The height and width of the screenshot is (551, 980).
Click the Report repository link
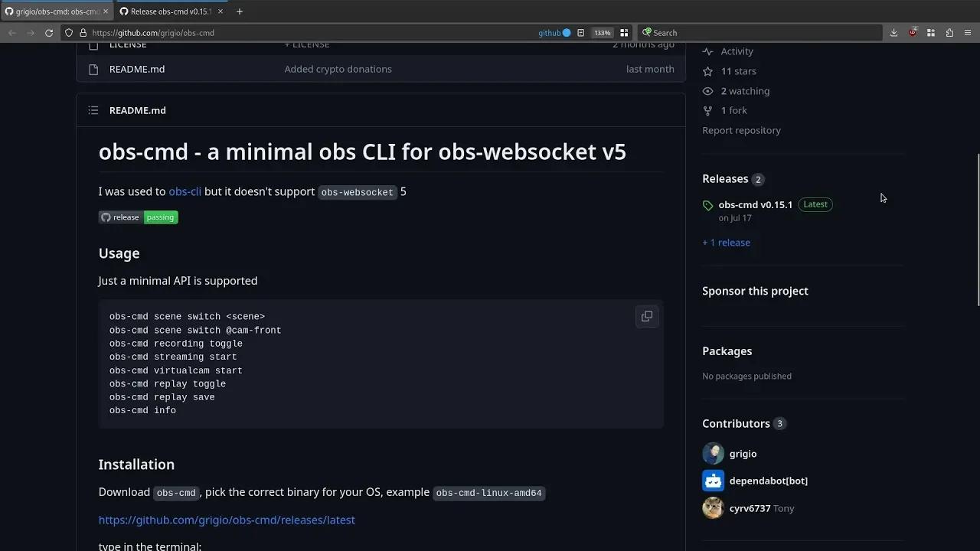point(741,130)
